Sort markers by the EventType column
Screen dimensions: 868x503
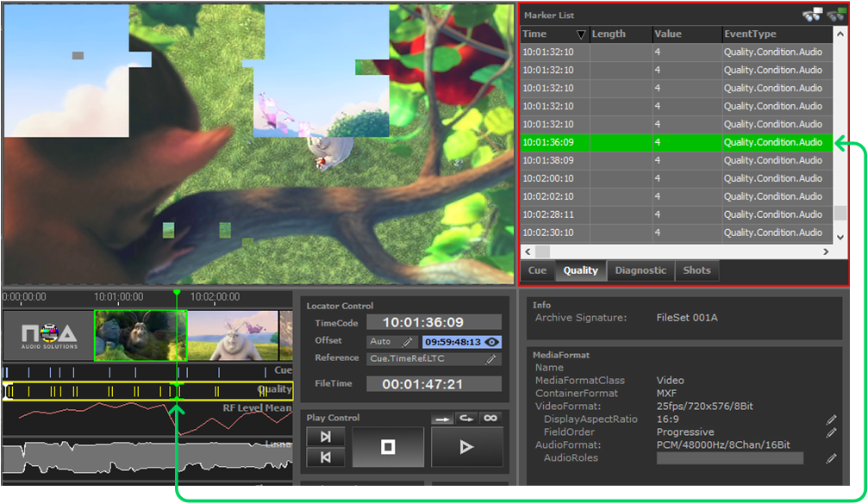pyautogui.click(x=777, y=34)
